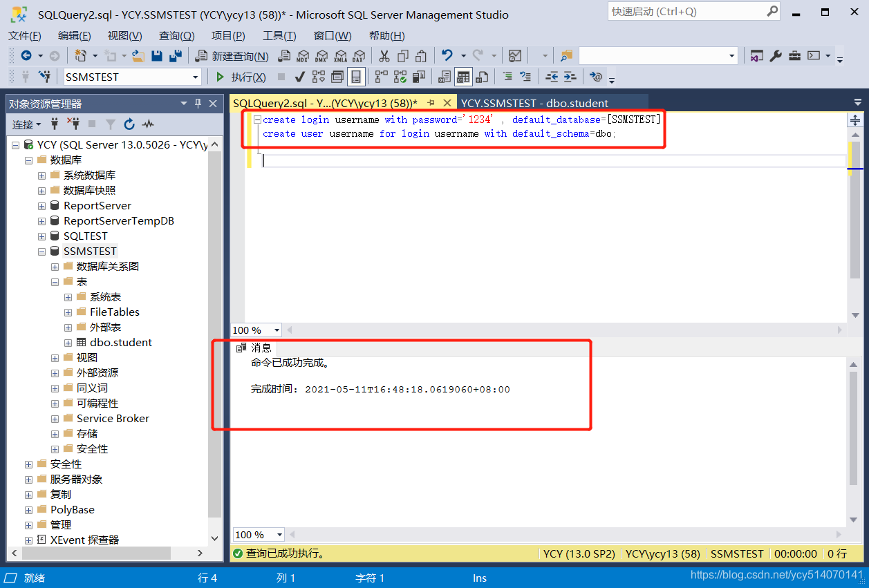Close the 对象资源管理器 panel
869x588 pixels.
[212, 104]
